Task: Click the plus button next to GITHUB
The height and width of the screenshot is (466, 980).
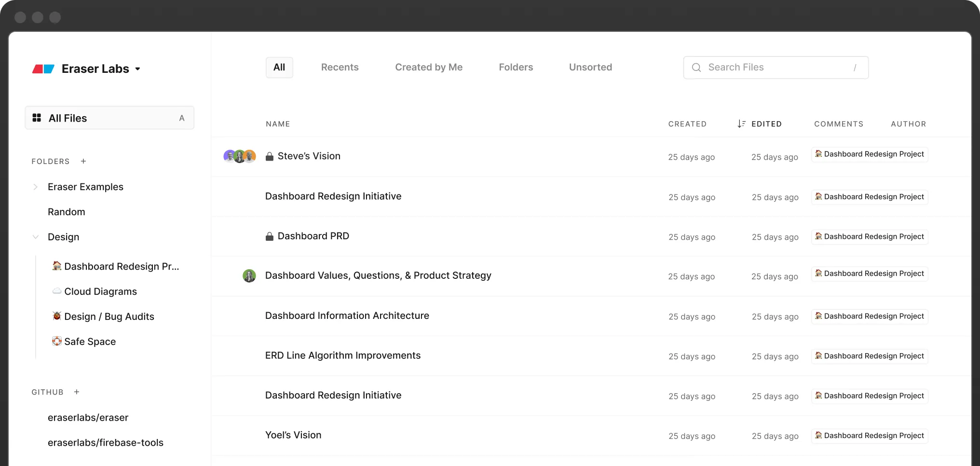Action: click(77, 392)
